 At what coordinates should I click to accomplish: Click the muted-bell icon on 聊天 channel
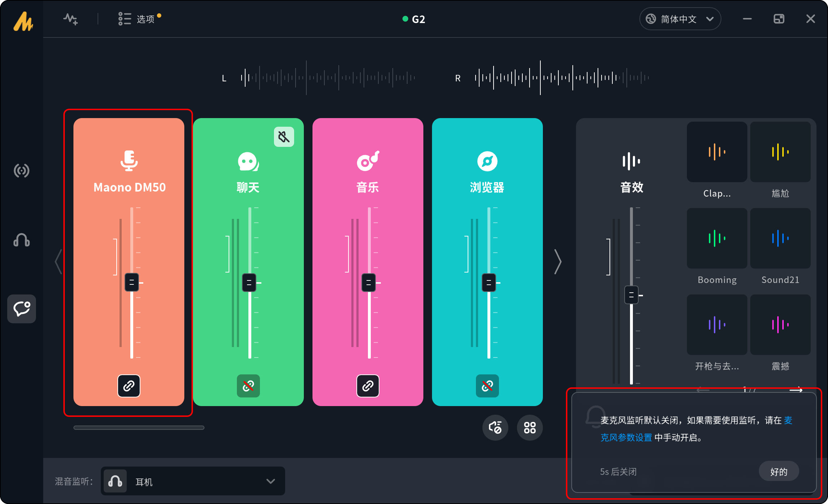click(x=284, y=137)
